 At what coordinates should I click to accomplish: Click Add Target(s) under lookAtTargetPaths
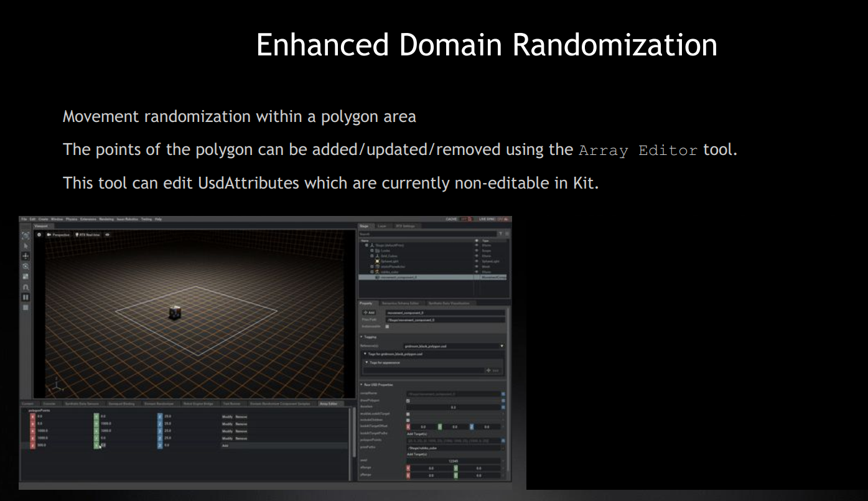point(416,433)
